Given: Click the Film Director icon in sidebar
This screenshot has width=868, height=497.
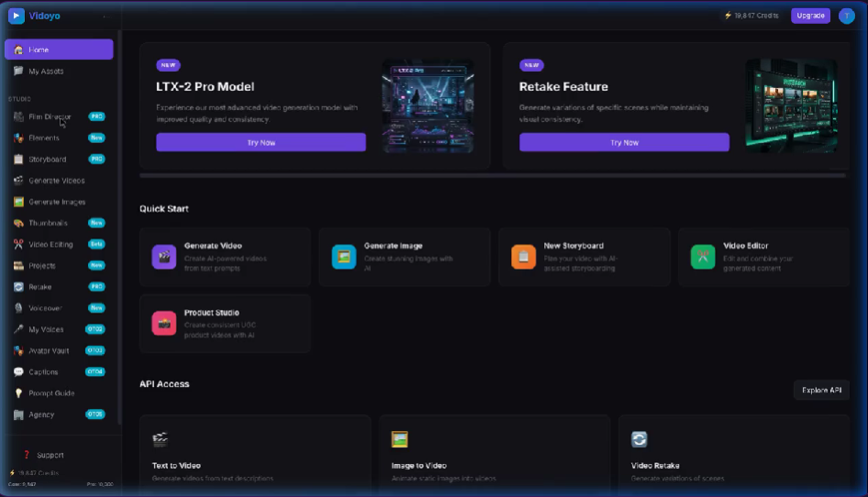Looking at the screenshot, I should pyautogui.click(x=19, y=116).
